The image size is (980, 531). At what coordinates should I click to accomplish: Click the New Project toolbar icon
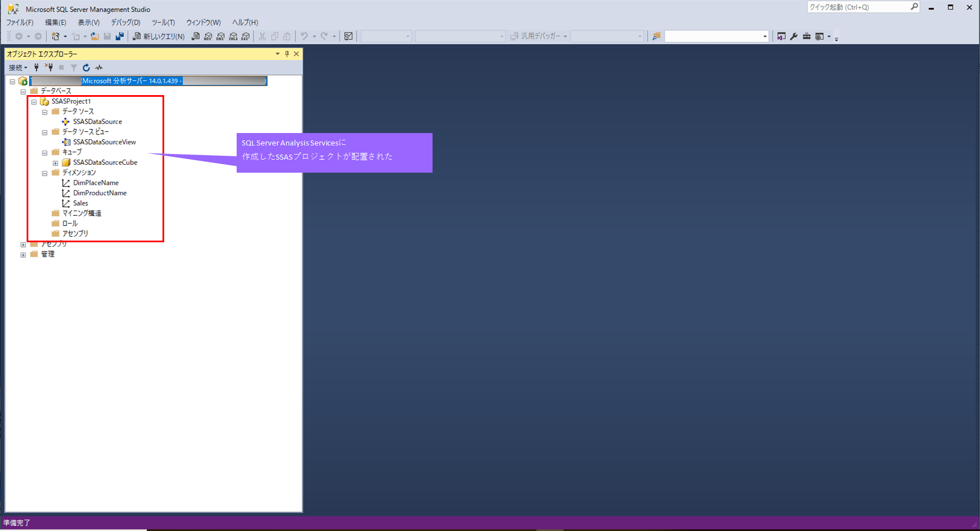[55, 36]
